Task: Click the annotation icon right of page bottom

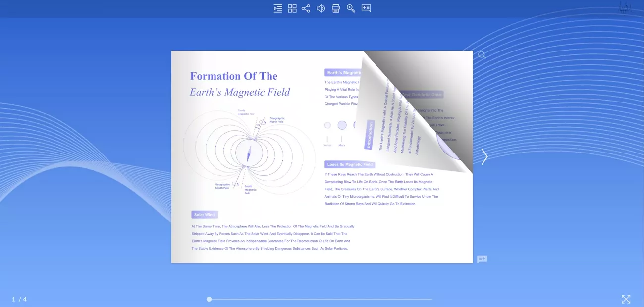Action: 482,259
